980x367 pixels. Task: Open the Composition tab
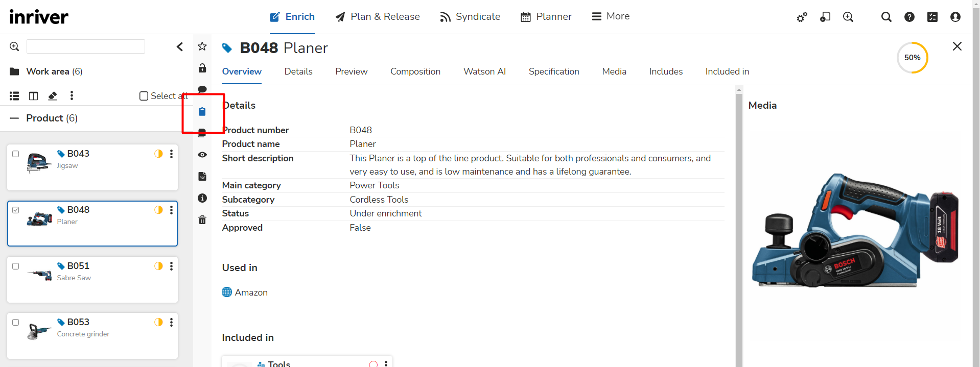[415, 71]
